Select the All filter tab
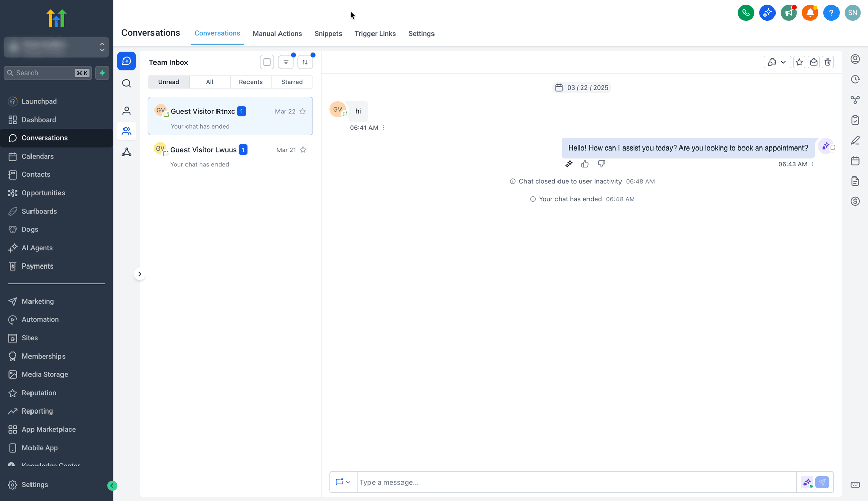Viewport: 868px width, 501px height. point(210,82)
